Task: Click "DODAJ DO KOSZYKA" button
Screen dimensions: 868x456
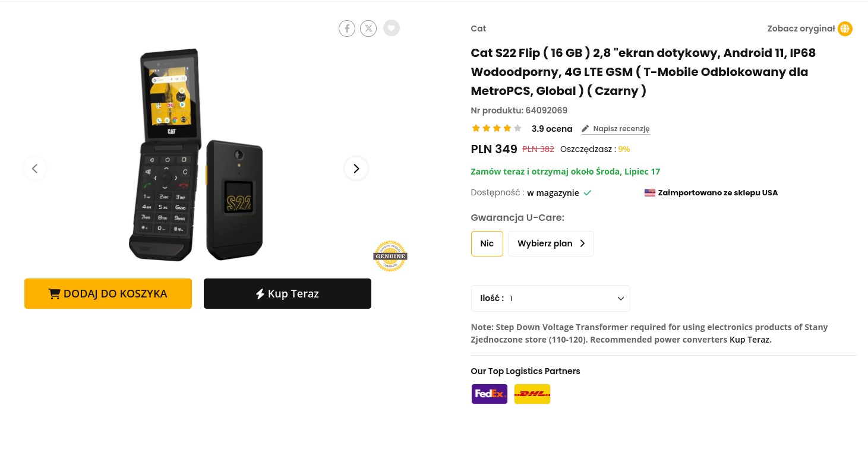Action: pos(108,293)
